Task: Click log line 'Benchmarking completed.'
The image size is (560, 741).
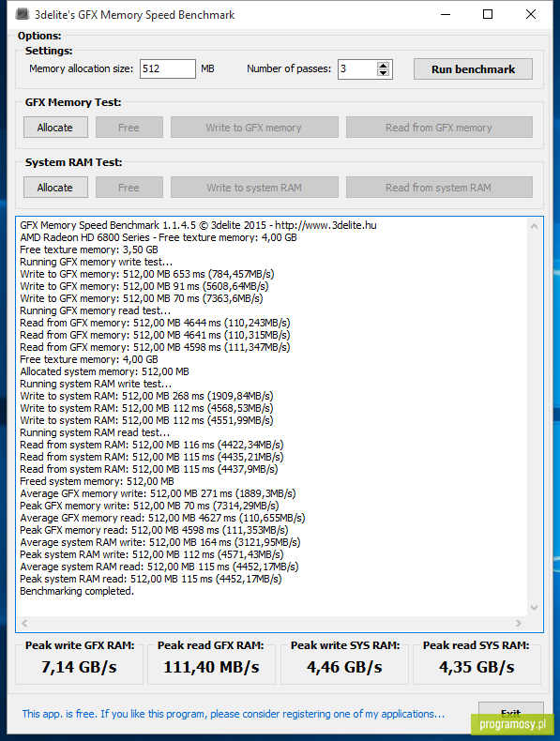Action: (77, 591)
